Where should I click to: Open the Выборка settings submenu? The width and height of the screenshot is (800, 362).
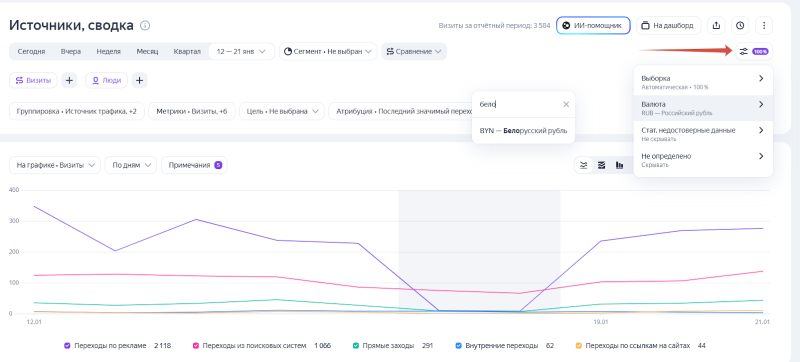point(703,82)
